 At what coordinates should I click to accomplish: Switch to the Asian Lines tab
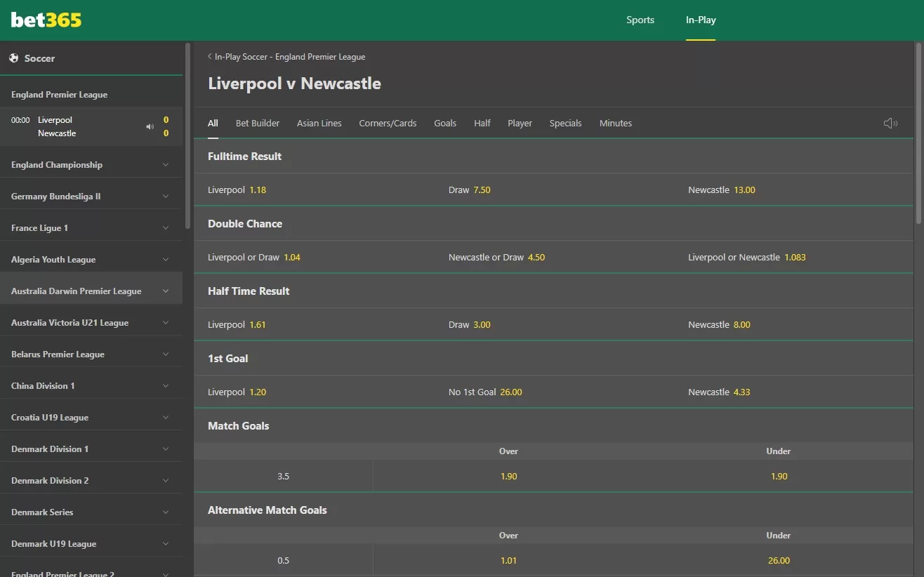coord(319,123)
